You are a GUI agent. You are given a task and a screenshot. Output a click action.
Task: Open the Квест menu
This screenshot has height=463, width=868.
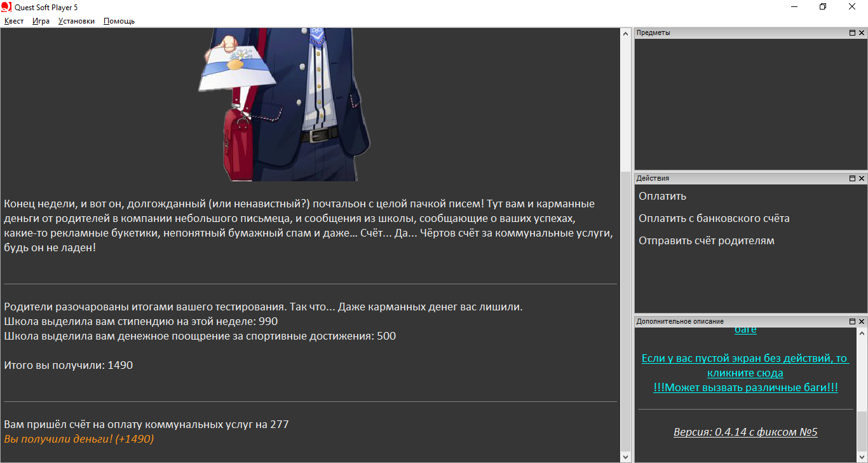click(14, 21)
